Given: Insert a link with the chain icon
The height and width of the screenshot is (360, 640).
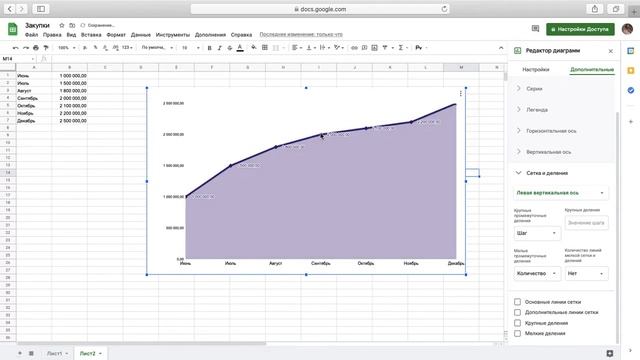Looking at the screenshot, I should click(x=354, y=48).
